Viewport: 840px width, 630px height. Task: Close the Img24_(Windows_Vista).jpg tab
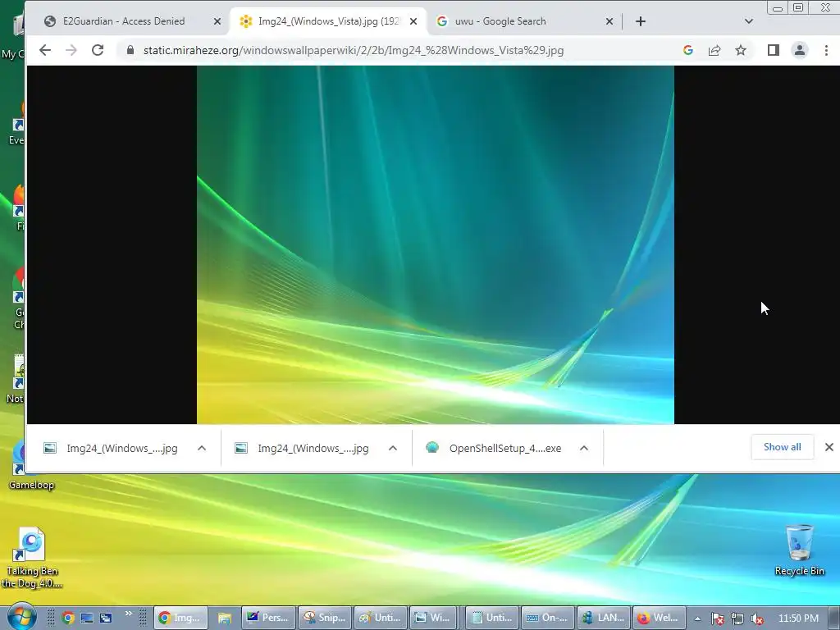[413, 21]
